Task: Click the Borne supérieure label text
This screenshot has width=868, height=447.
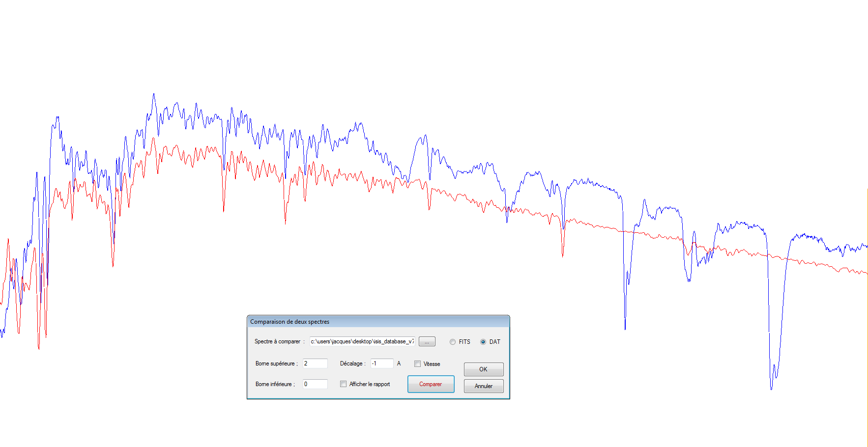Action: tap(275, 363)
